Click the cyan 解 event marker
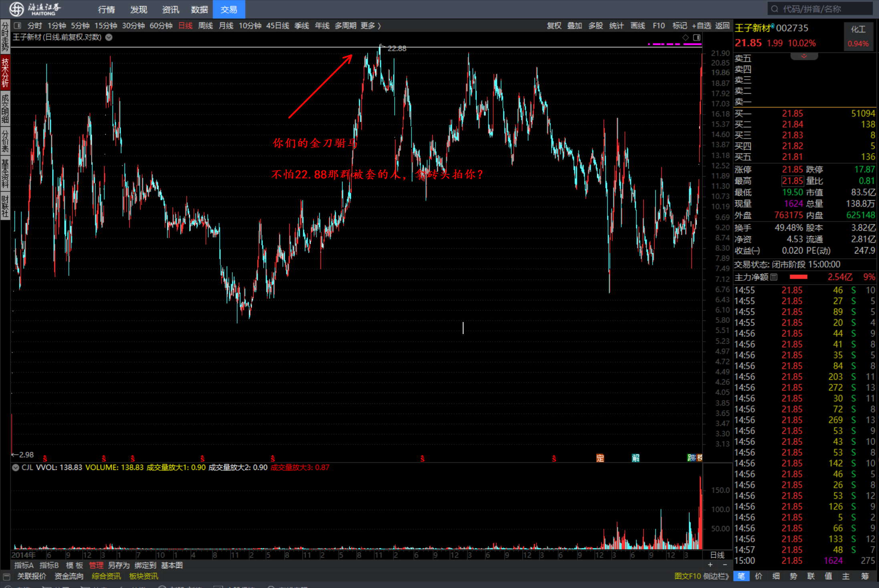Image resolution: width=879 pixels, height=588 pixels. tap(636, 458)
